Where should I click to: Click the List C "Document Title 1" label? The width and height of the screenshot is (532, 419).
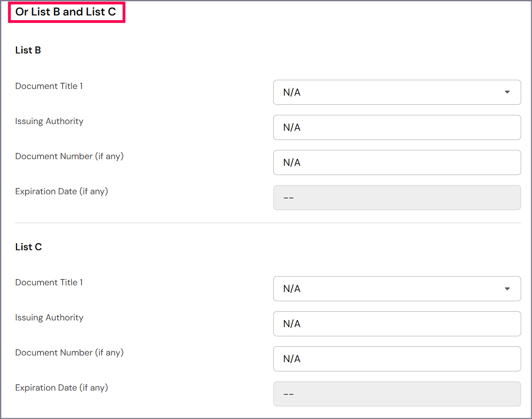click(49, 282)
